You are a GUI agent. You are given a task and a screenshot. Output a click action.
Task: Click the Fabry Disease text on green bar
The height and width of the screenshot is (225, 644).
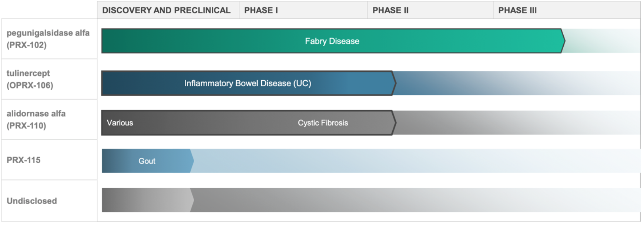[x=332, y=41]
